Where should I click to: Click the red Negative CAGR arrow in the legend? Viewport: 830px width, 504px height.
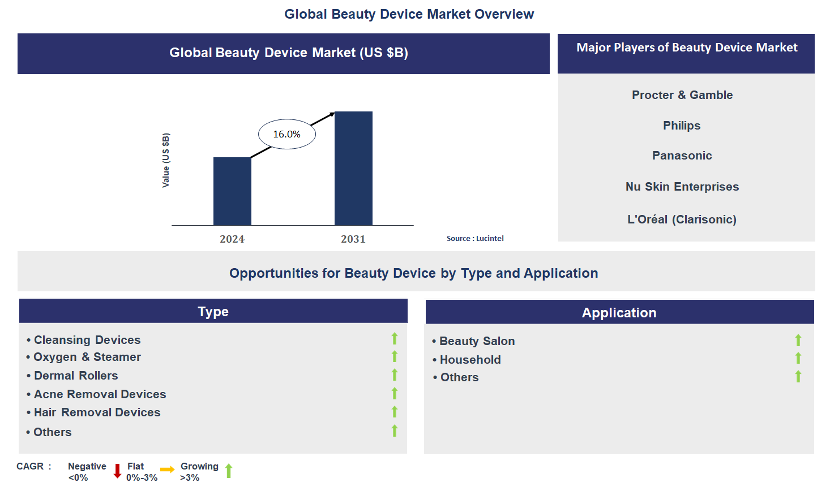117,471
